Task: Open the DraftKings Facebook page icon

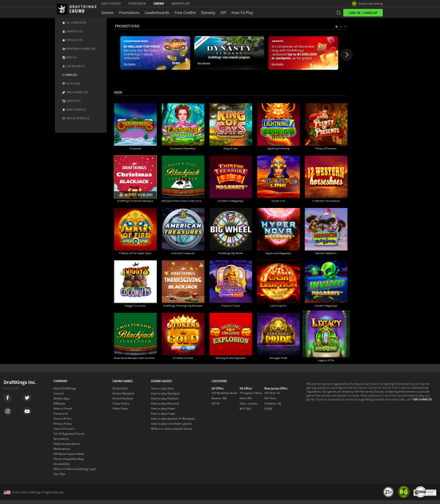Action: point(8,398)
